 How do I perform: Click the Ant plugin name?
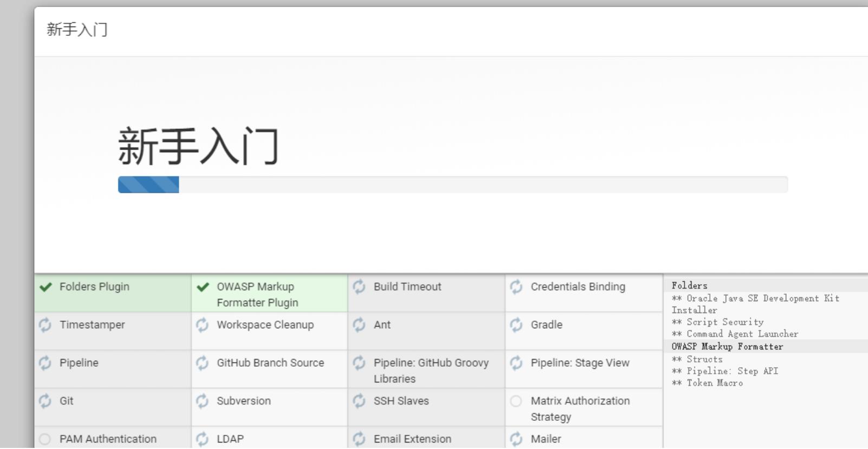click(x=382, y=324)
